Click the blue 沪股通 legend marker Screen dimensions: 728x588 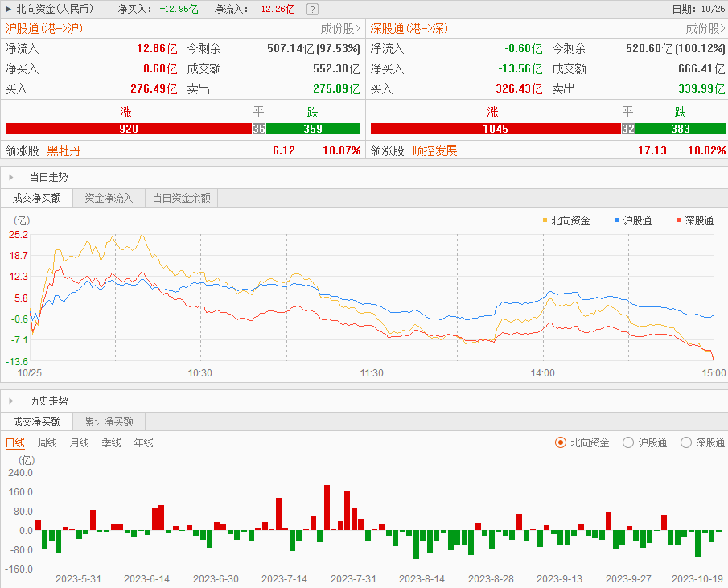(x=616, y=220)
